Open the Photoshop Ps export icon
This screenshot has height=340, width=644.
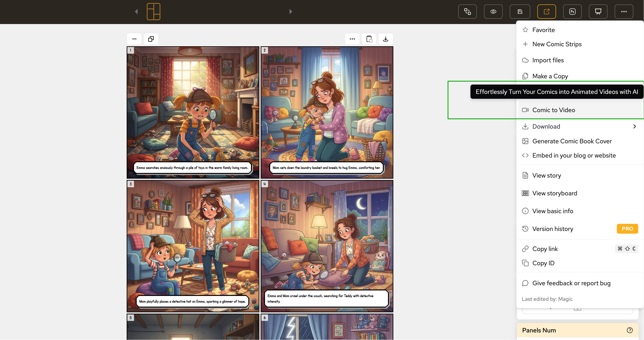(x=572, y=12)
